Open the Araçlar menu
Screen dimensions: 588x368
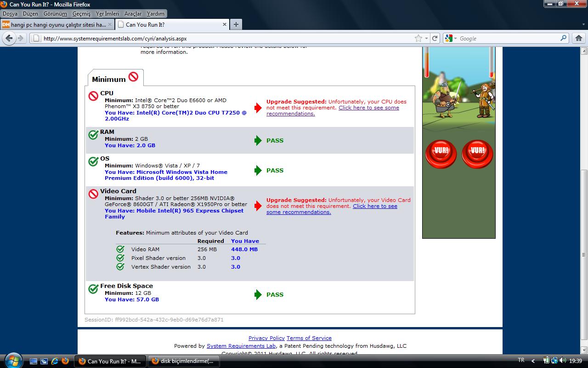coord(133,14)
